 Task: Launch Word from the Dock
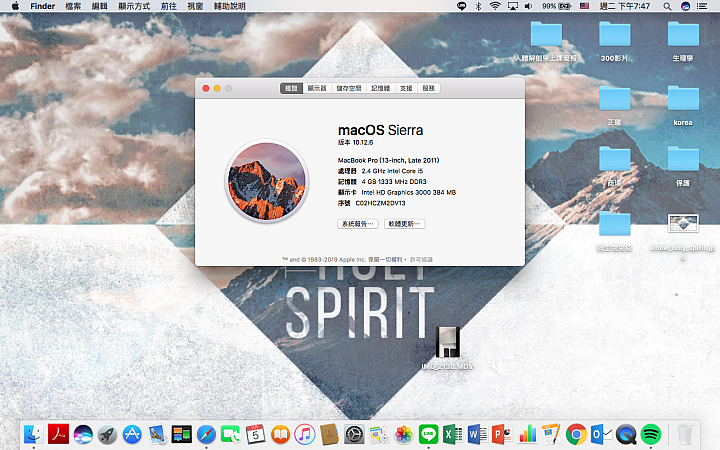point(478,434)
